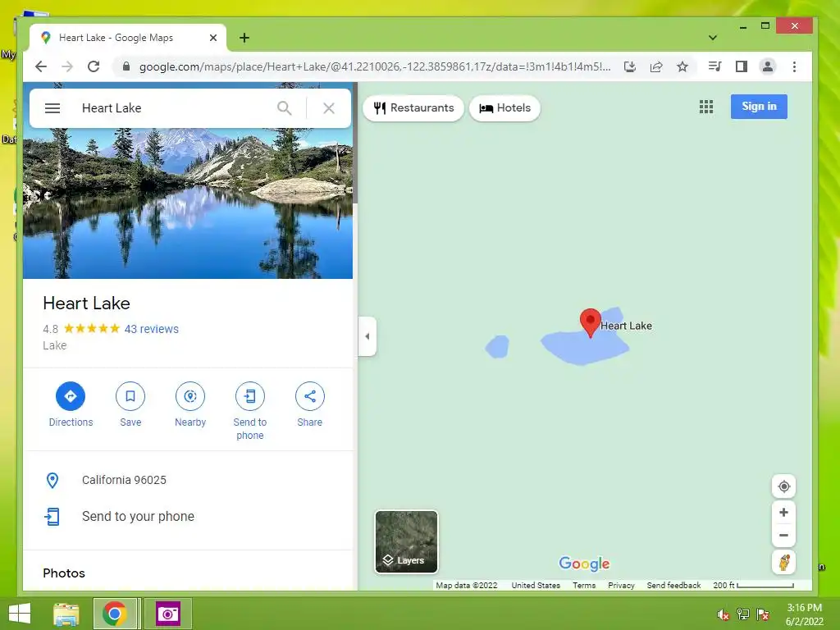This screenshot has width=840, height=630.
Task: Click the Street View pegman
Action: click(783, 563)
